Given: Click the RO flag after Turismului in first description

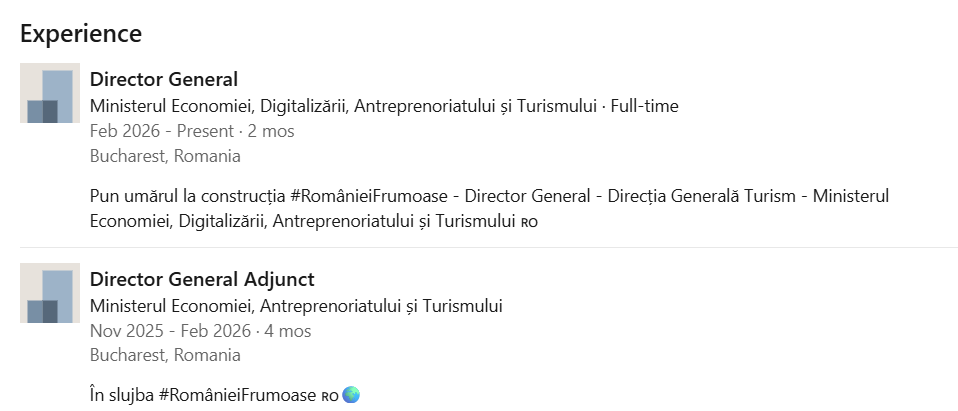Looking at the screenshot, I should click(530, 222).
